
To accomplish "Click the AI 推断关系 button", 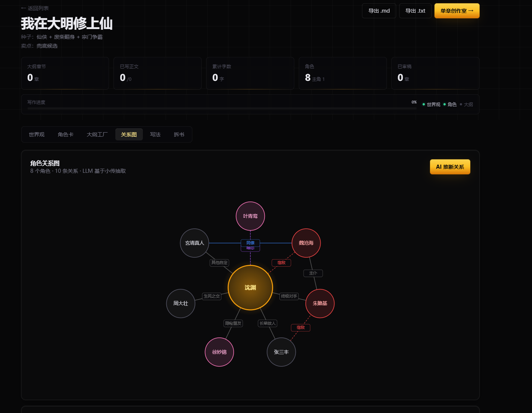I will (x=450, y=167).
